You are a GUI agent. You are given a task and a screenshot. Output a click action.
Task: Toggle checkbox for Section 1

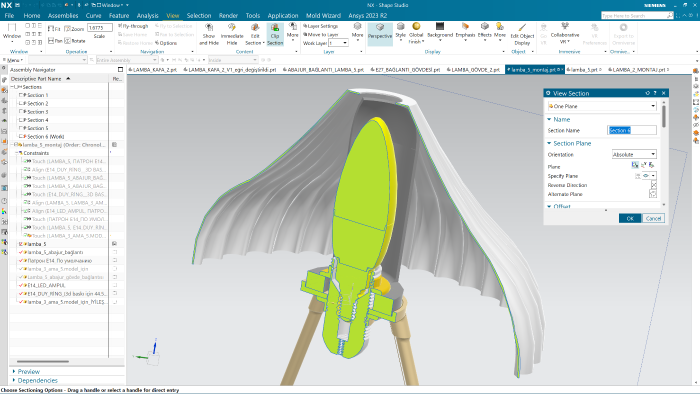21,95
